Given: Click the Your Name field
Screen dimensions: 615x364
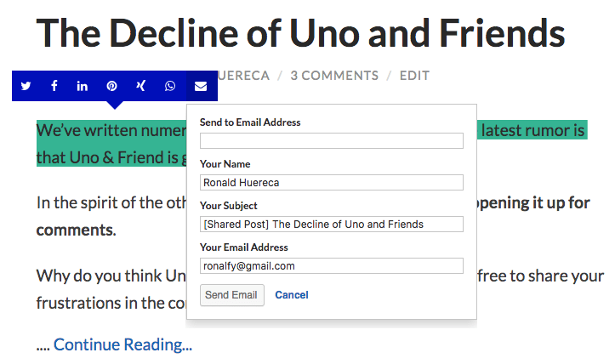Looking at the screenshot, I should point(332,182).
